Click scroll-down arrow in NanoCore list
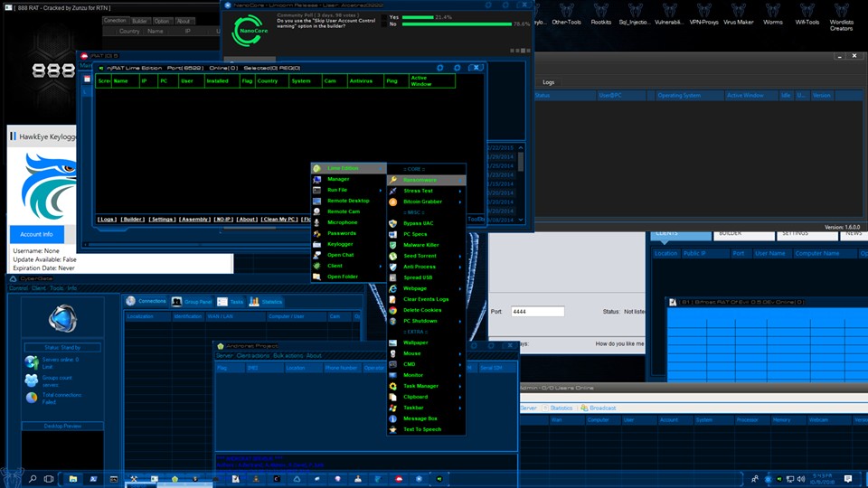This screenshot has height=488, width=868. coord(521,220)
